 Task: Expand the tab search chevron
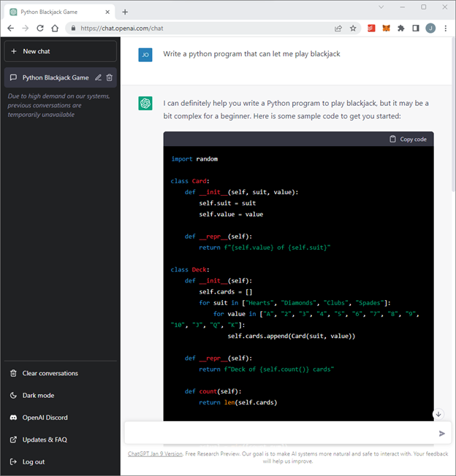click(381, 7)
